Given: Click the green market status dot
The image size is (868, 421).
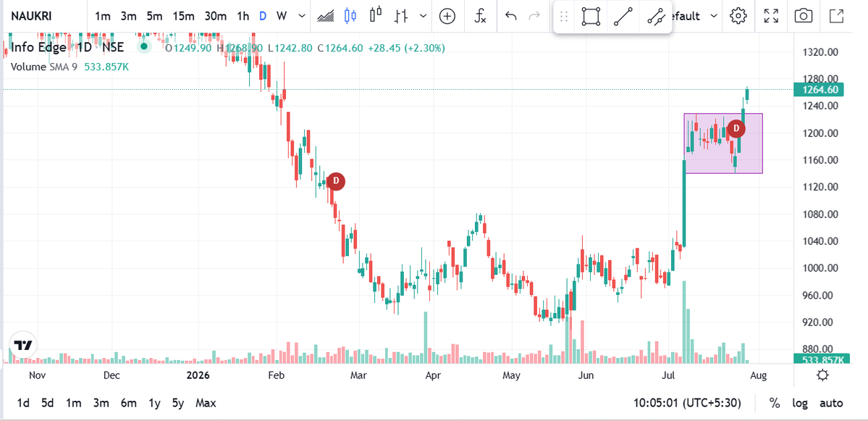Looking at the screenshot, I should pos(144,47).
